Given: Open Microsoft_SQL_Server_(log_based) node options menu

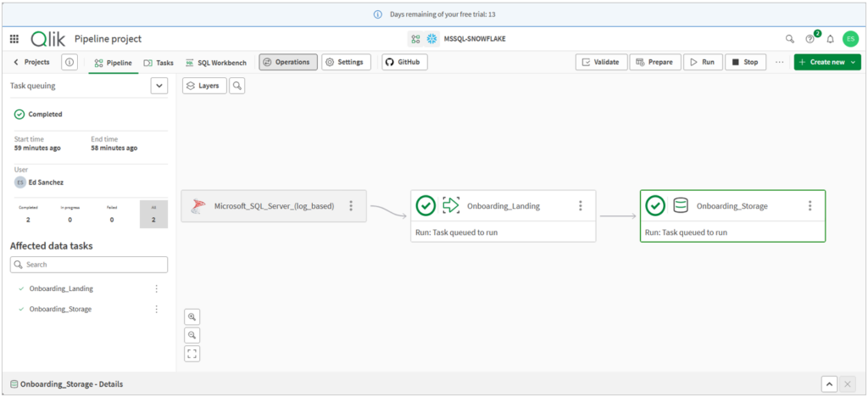Looking at the screenshot, I should [351, 206].
